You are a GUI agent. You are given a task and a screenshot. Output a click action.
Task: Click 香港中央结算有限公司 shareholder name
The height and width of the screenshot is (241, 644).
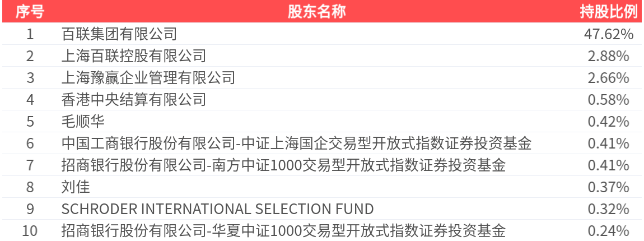(134, 100)
